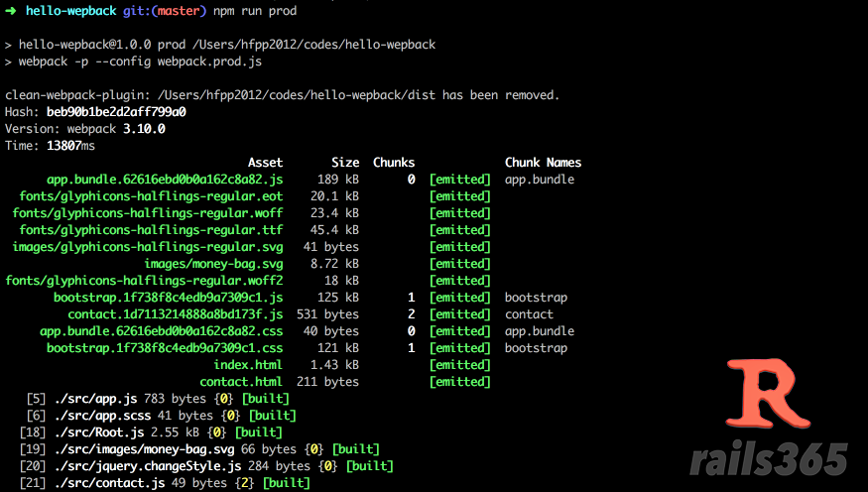Click the green prompt arrow
868x492 pixels.
click(x=10, y=11)
